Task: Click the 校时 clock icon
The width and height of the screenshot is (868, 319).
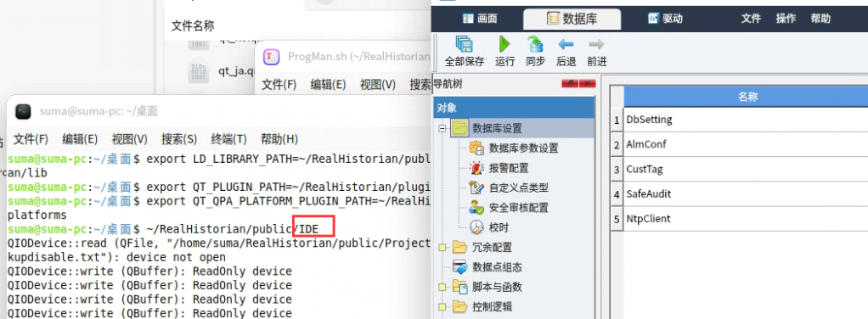Action: point(476,227)
